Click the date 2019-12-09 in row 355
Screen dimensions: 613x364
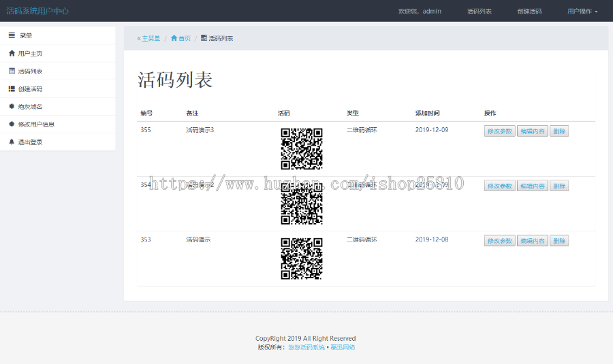click(x=432, y=130)
